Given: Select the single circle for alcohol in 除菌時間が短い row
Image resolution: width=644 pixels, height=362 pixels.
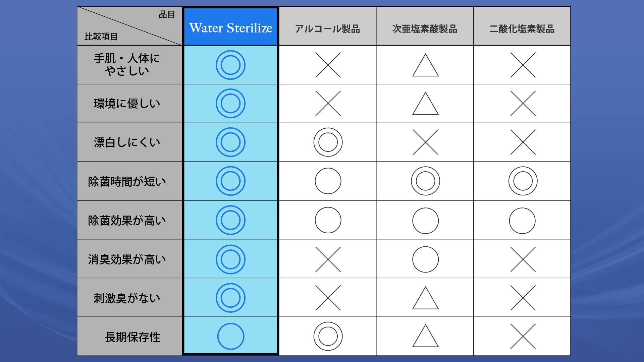Looking at the screenshot, I should (x=328, y=181).
